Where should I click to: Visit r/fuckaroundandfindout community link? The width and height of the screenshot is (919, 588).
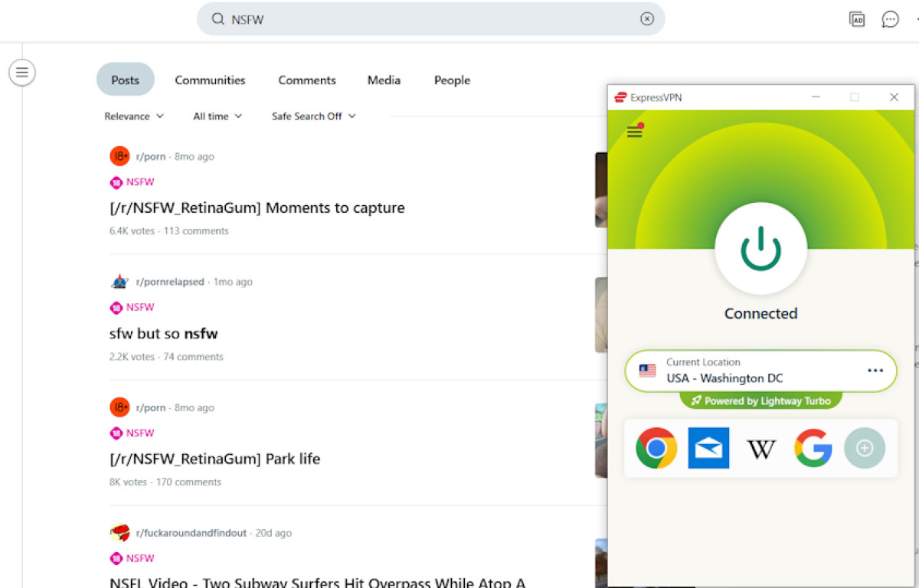tap(191, 533)
